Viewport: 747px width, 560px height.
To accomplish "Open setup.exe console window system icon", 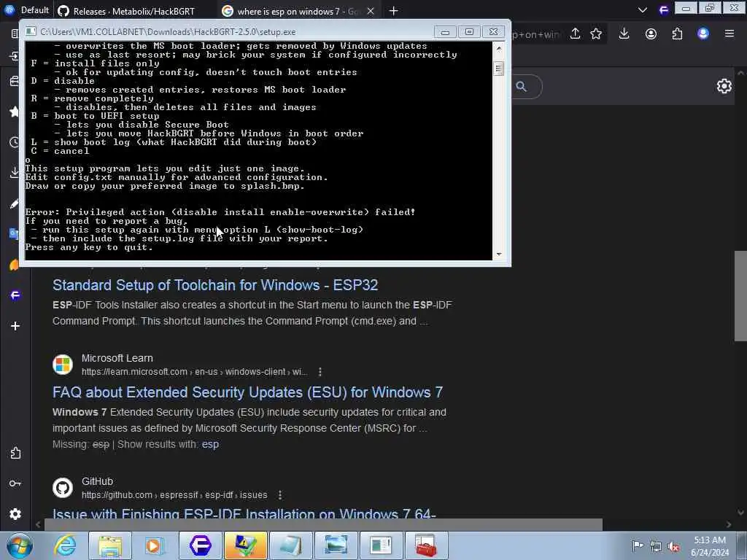I will 31,31.
